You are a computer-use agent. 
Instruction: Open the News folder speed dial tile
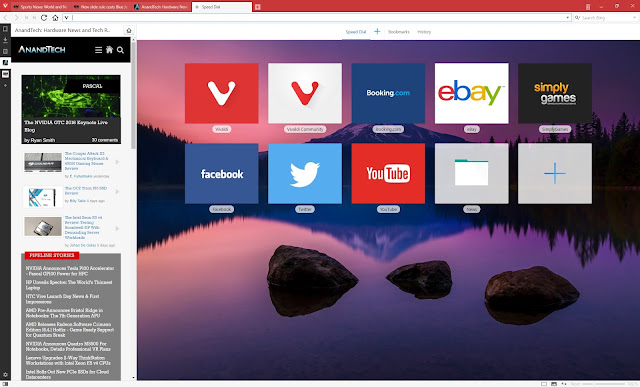[x=471, y=173]
